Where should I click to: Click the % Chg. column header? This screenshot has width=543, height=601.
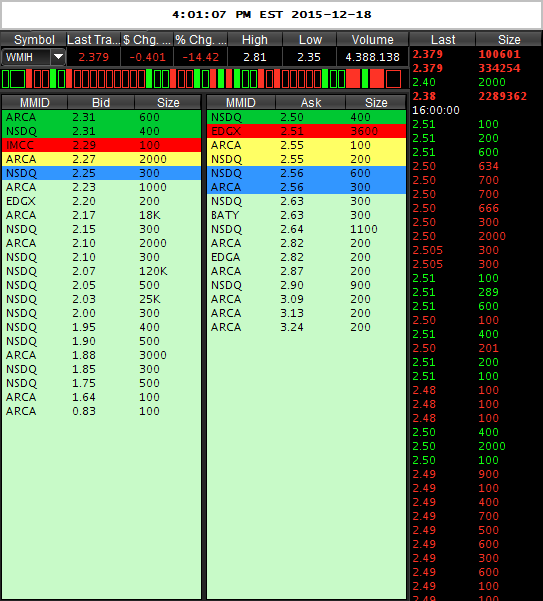(200, 39)
